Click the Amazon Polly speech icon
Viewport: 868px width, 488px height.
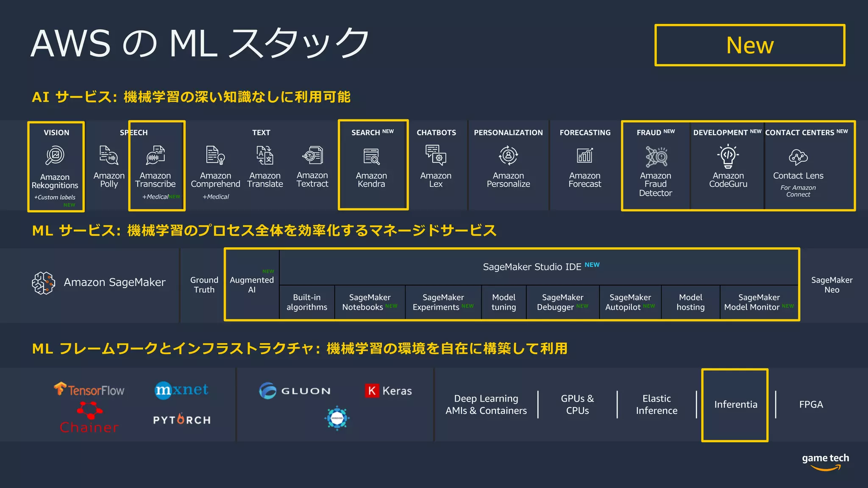coord(109,155)
